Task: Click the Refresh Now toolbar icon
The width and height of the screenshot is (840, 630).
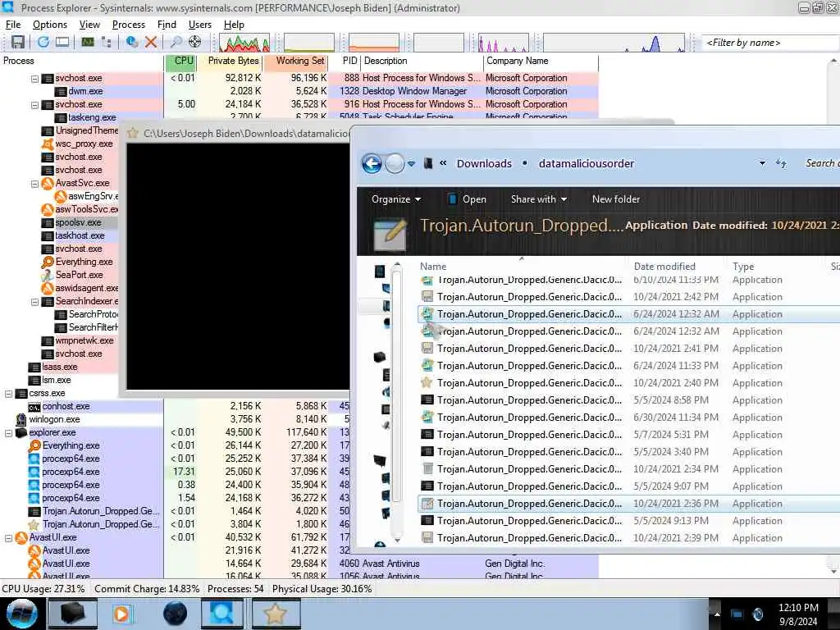Action: 43,42
